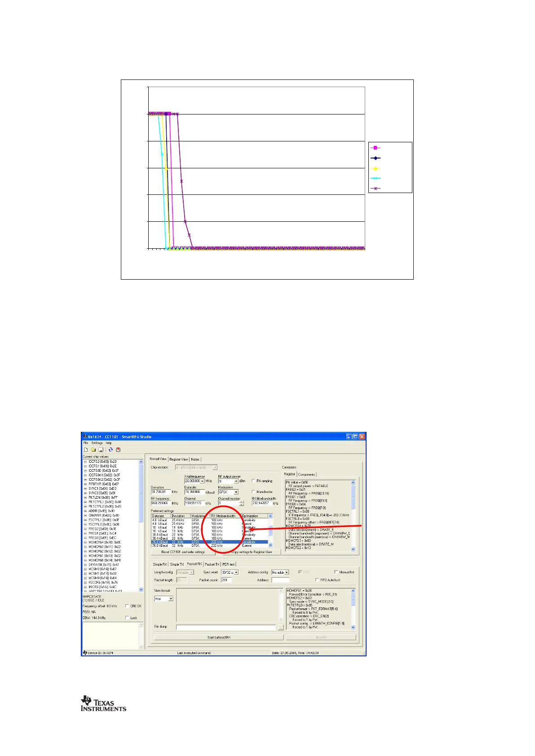The width and height of the screenshot is (535, 756).
Task: Expand the PKTLEN register tree item
Action: (x=85, y=497)
